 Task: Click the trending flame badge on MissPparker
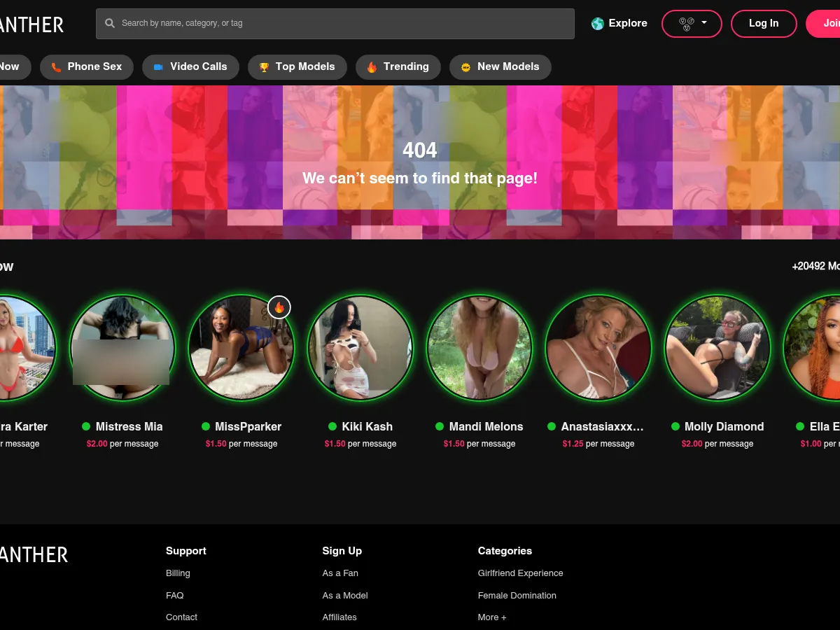[279, 307]
